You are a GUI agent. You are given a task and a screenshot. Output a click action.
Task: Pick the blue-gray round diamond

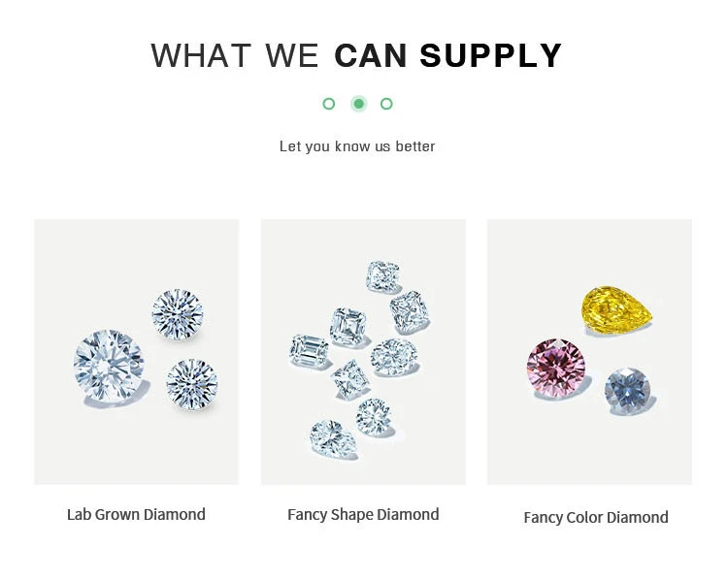(628, 391)
